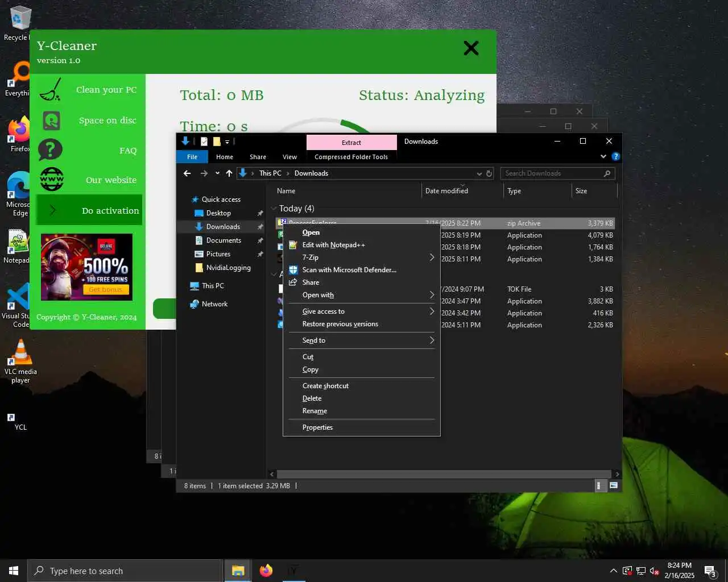Screen dimensions: 728x582
Task: Expand the 7-Zip submenu
Action: pos(362,257)
